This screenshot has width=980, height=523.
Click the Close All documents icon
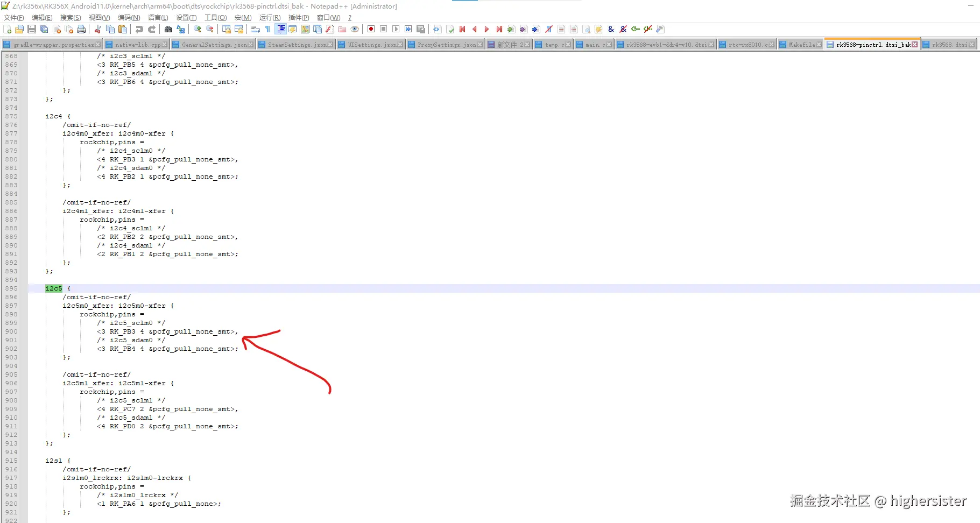point(69,29)
